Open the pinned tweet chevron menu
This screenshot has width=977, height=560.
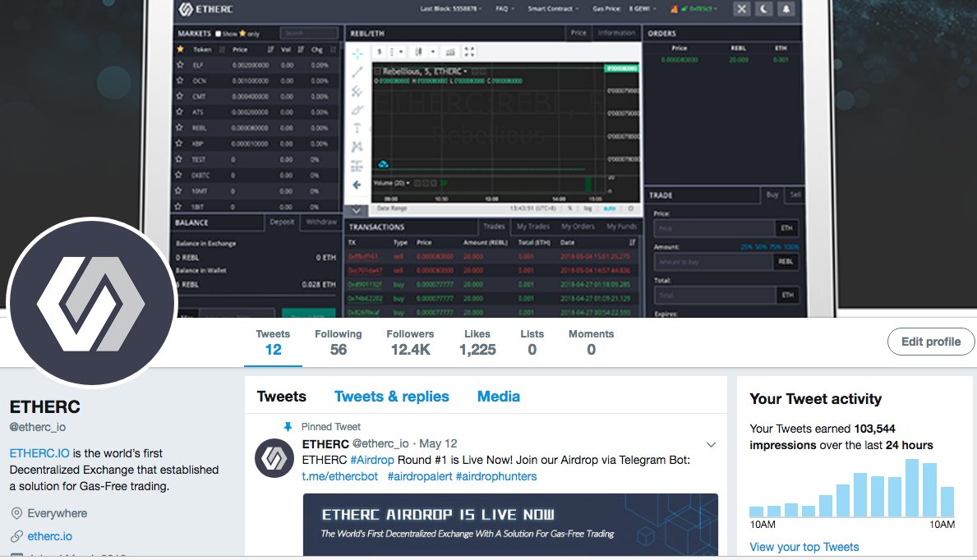click(711, 444)
